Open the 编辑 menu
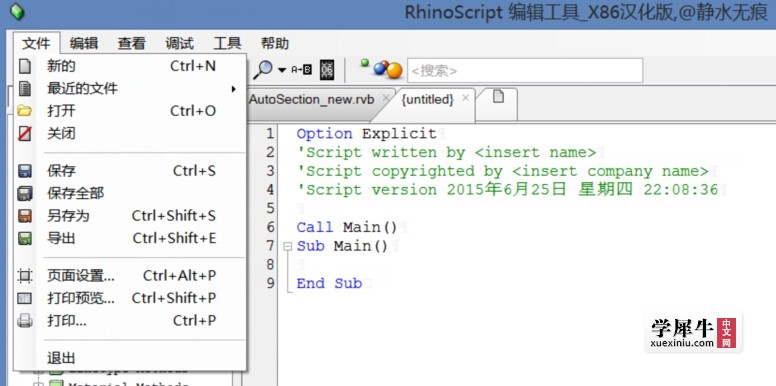 83,44
